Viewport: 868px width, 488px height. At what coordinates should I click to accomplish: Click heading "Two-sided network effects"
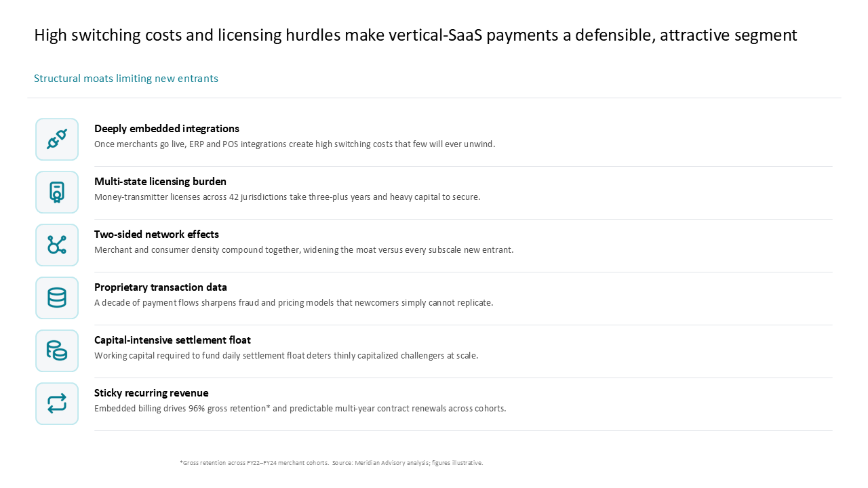(157, 235)
